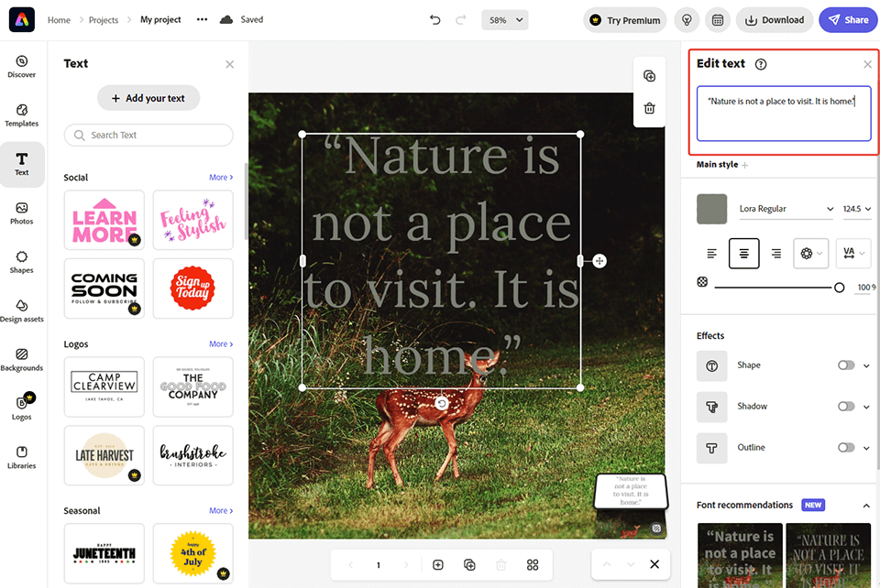Click the gray text color swatch

point(711,209)
